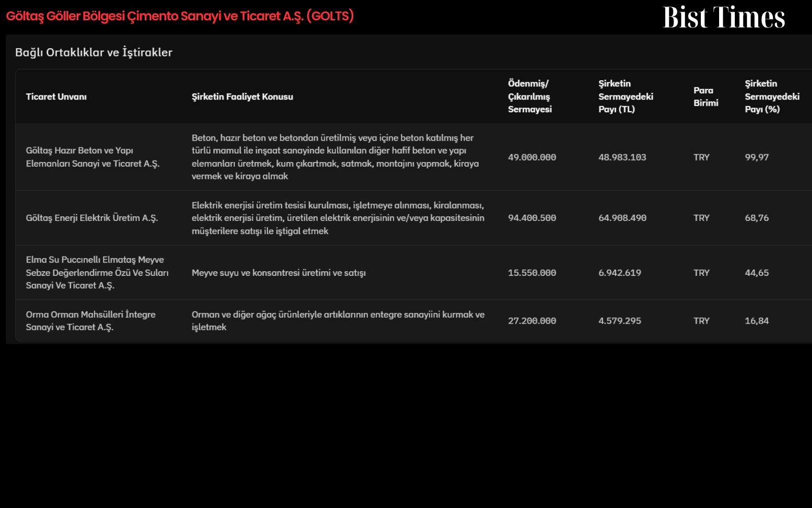Click the Beton, hazır beton activity description
The width and height of the screenshot is (812, 508).
335,157
